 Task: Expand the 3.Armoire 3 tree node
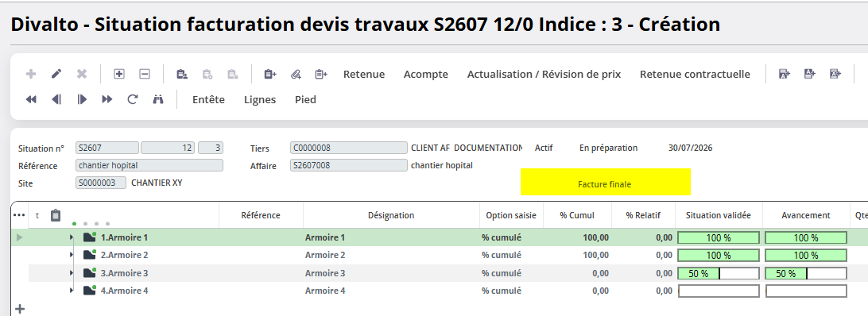coord(72,273)
